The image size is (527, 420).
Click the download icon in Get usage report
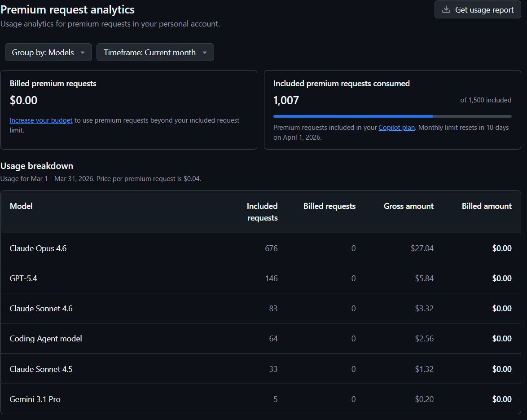(x=446, y=9)
